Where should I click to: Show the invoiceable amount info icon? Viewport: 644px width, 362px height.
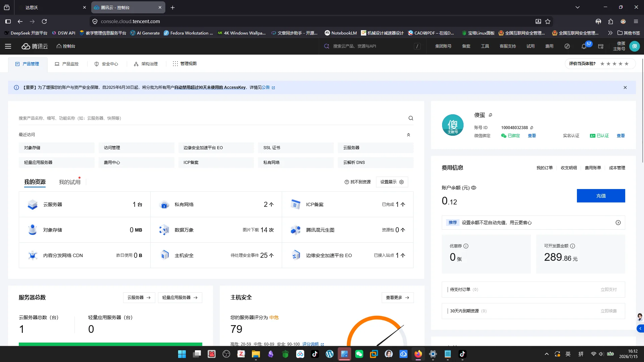[x=573, y=246]
